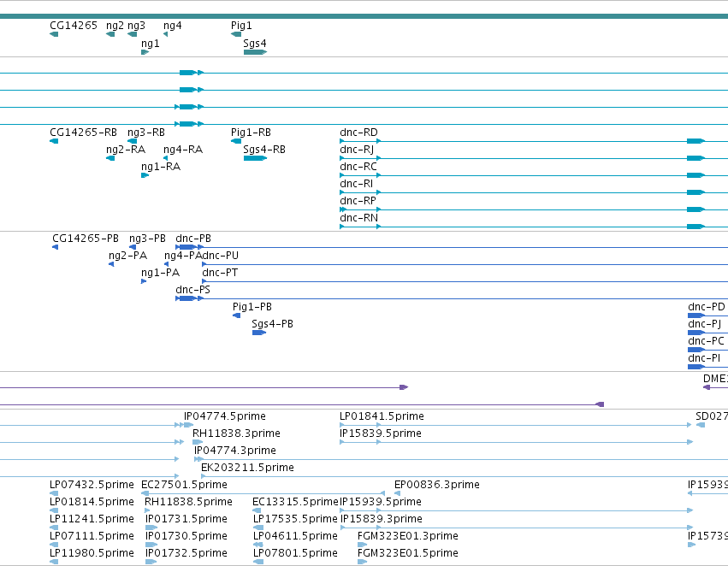Image resolution: width=728 pixels, height=566 pixels.
Task: Open the CG14265-PB protein label
Action: [86, 238]
